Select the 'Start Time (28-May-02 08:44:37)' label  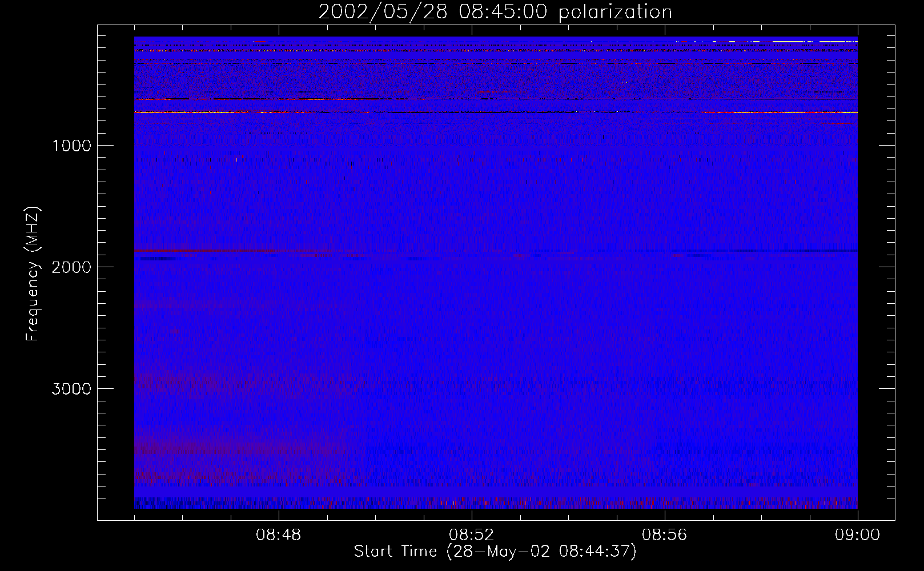pyautogui.click(x=495, y=552)
